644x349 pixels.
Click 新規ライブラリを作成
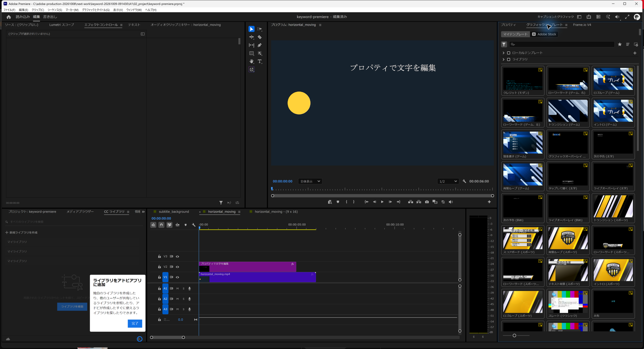[x=21, y=233]
